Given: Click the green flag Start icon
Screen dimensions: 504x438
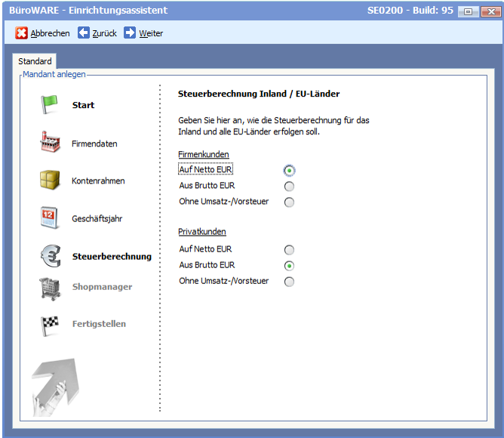Looking at the screenshot, I should (50, 105).
